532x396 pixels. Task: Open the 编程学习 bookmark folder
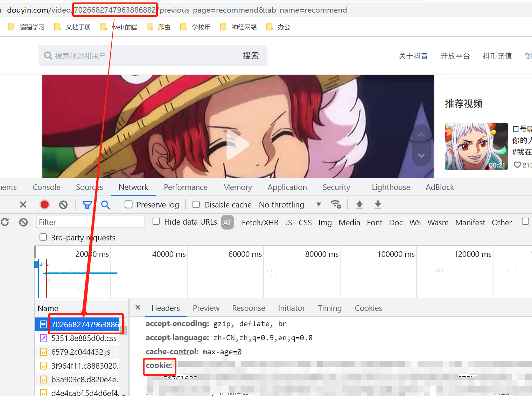[26, 27]
